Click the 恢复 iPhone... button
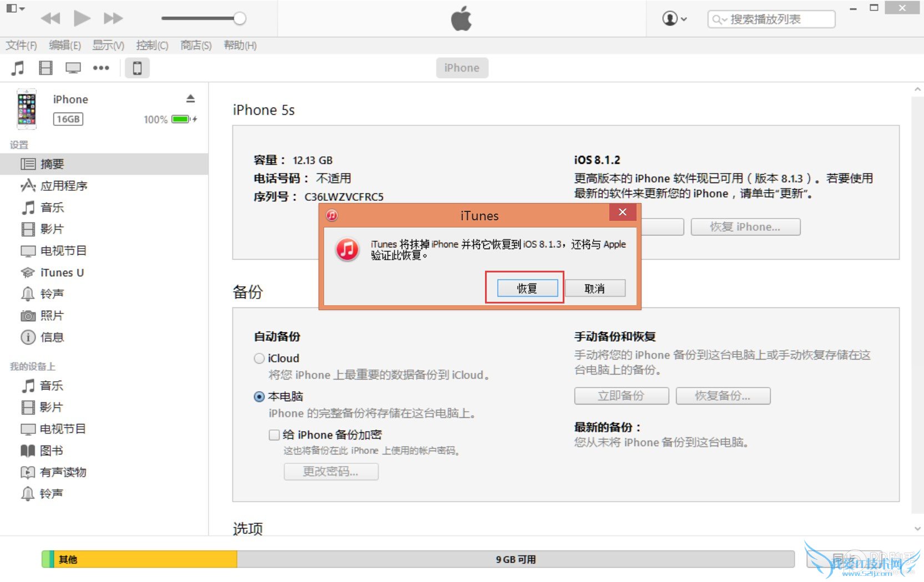 745,227
